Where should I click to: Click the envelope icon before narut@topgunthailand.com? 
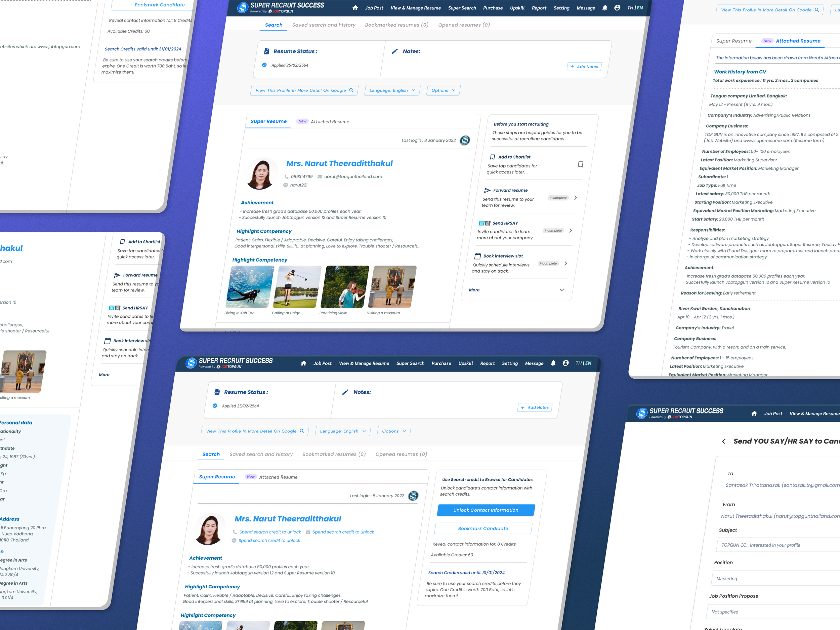[x=320, y=177]
